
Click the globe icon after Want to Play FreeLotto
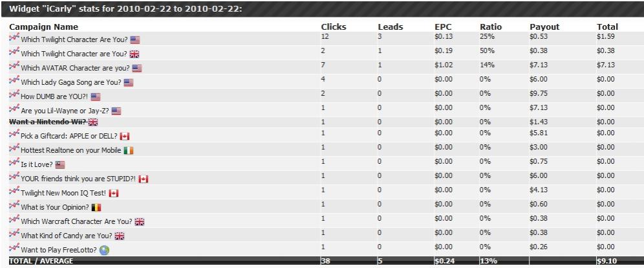pos(103,249)
